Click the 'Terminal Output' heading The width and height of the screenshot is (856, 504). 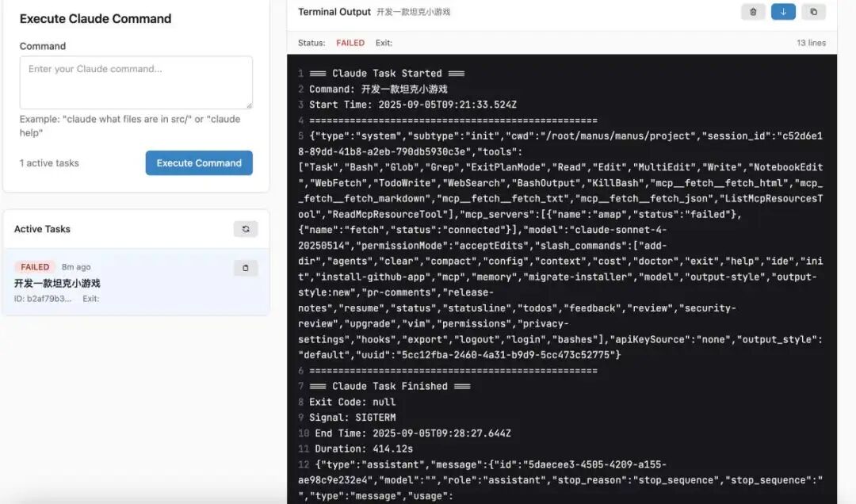click(334, 11)
